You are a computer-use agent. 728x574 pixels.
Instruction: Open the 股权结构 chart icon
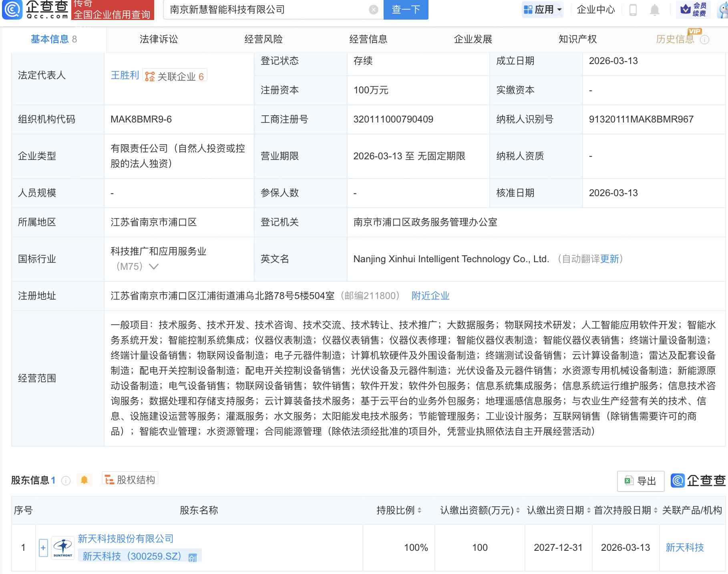tap(109, 479)
